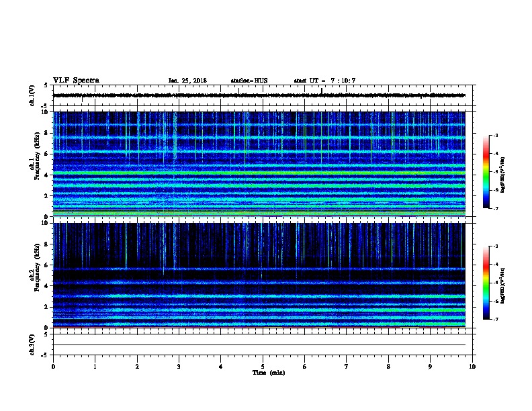
Task: Click the "Time (min)" axis title
Action: pos(269,373)
